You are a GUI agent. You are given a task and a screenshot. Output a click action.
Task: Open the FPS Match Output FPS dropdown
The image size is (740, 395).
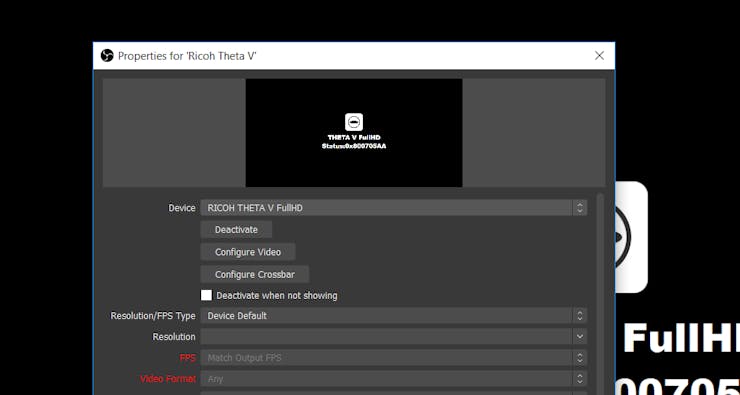(394, 358)
